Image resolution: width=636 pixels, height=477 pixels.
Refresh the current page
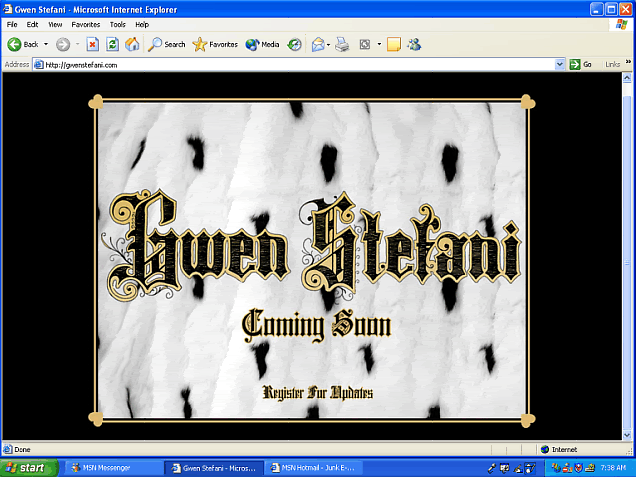pyautogui.click(x=112, y=44)
